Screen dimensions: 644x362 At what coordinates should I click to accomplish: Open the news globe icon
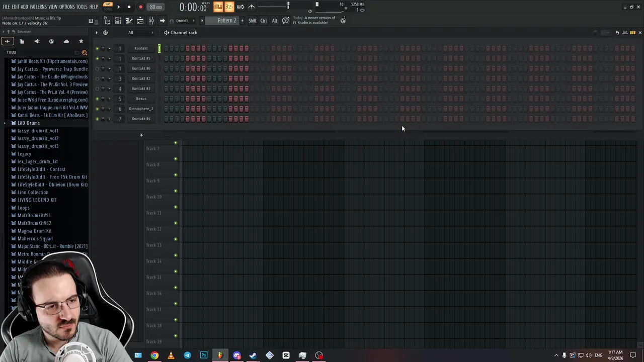coord(343,20)
